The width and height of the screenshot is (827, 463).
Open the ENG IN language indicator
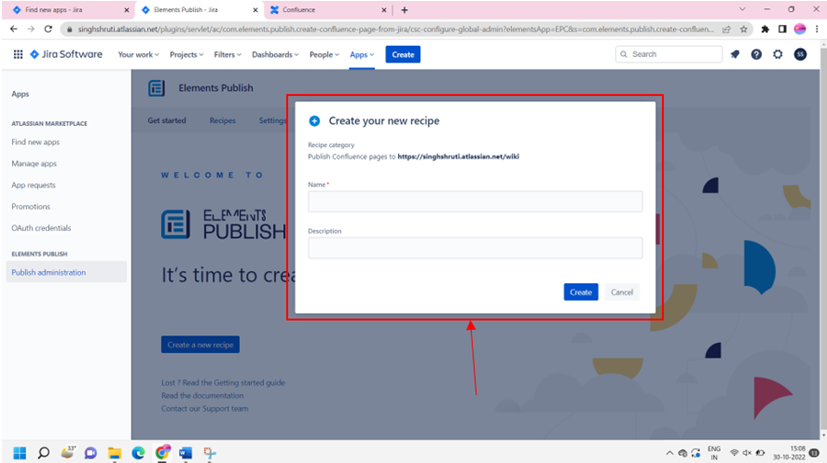(714, 453)
